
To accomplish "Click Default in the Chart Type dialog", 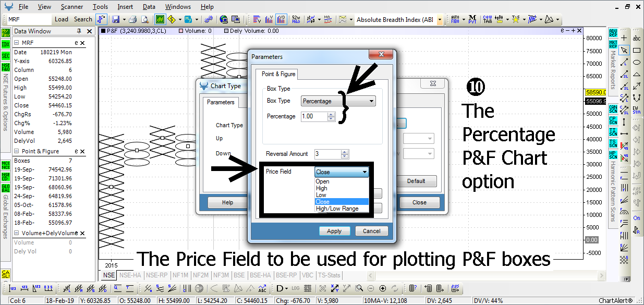I will 416,181.
